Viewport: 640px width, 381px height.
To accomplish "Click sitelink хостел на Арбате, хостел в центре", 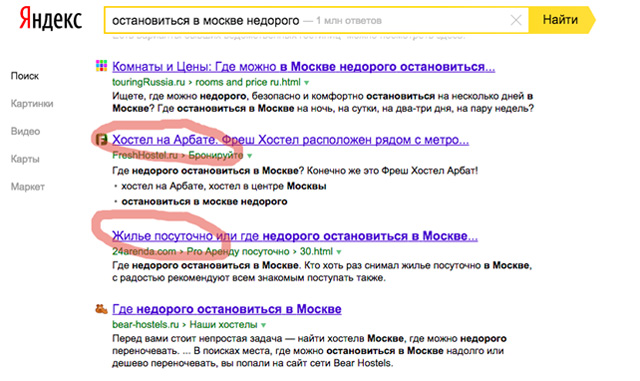I will pyautogui.click(x=224, y=186).
